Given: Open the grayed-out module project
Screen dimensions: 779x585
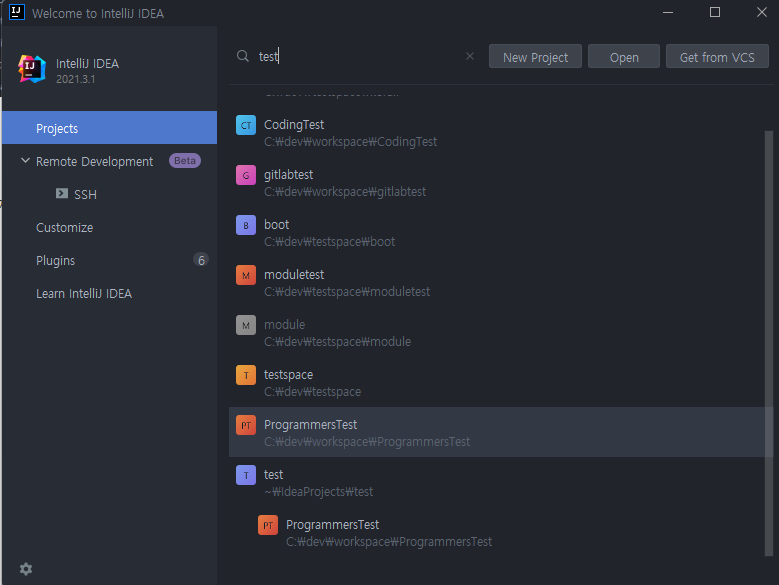Looking at the screenshot, I should [x=497, y=333].
